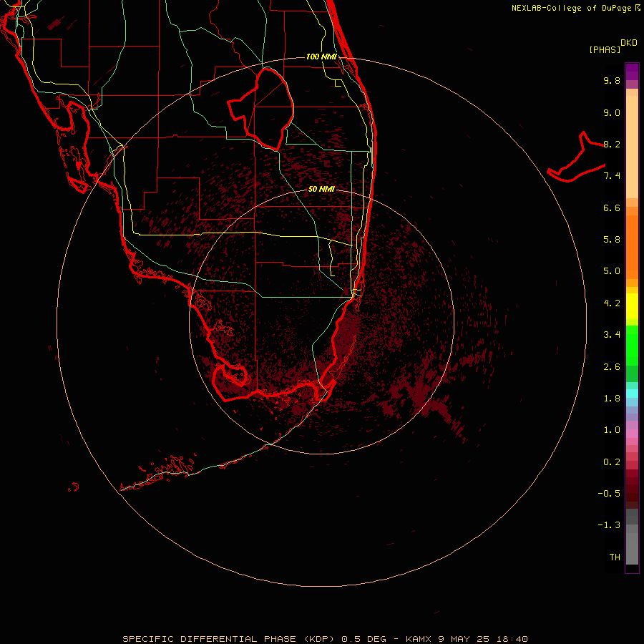Pick the cyan color band beside 1.8
Screen dimensions: 644x644
[632, 394]
